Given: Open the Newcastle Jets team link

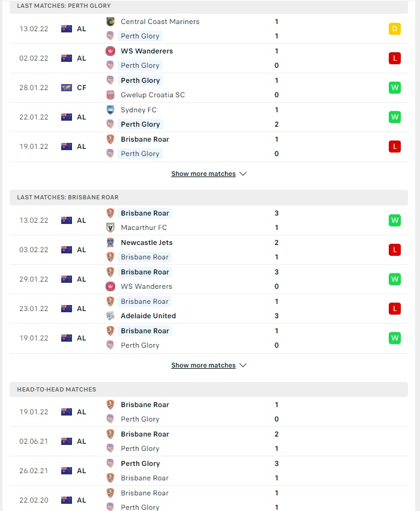Looking at the screenshot, I should (146, 243).
